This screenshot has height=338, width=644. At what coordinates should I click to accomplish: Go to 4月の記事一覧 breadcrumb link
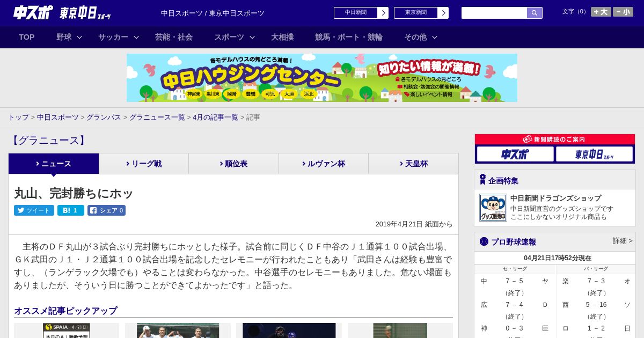pyautogui.click(x=215, y=117)
